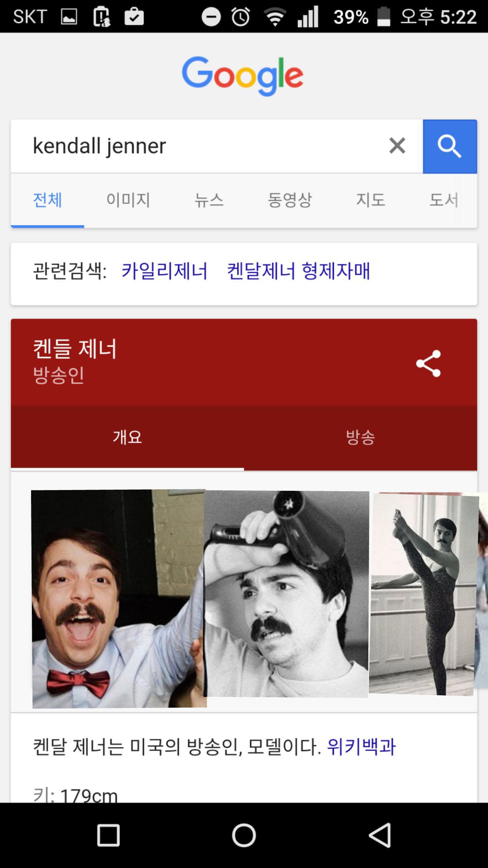Switch to the 방송 tab in the panel
Image resolution: width=488 pixels, height=868 pixels.
[x=361, y=437]
